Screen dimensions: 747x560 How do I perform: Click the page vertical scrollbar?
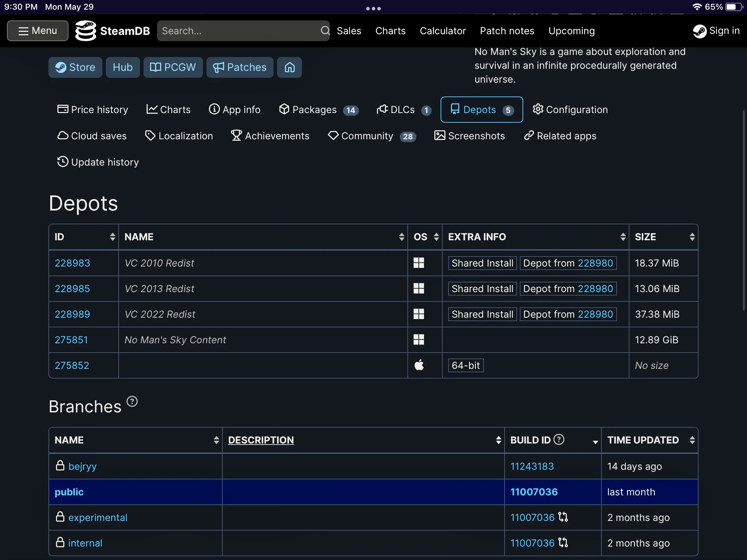pos(744,210)
